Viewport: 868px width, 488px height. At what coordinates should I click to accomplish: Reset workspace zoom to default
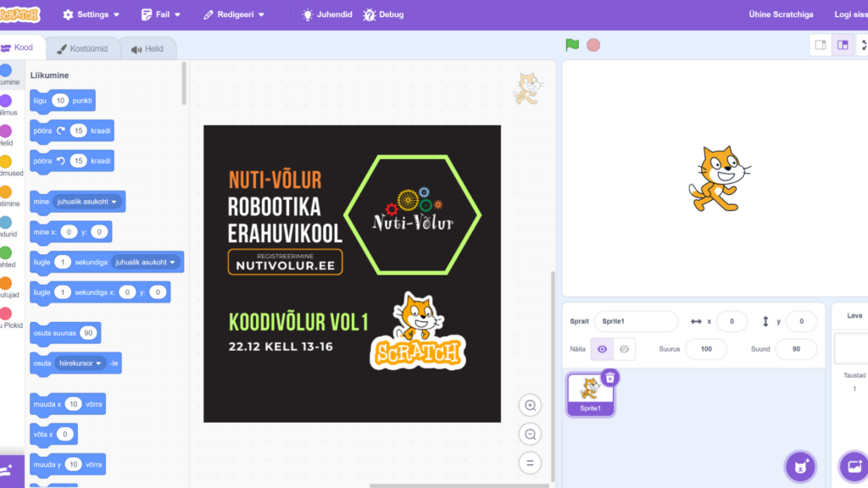(530, 463)
